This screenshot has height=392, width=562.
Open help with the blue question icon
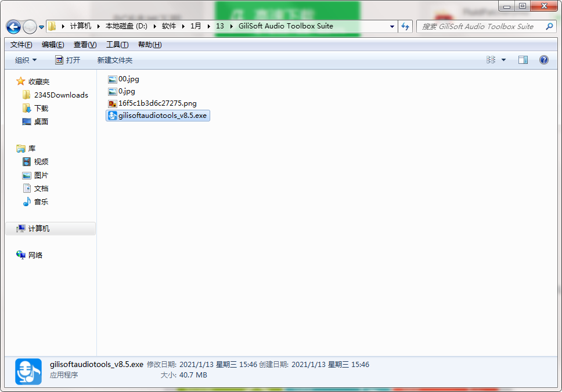[x=544, y=60]
